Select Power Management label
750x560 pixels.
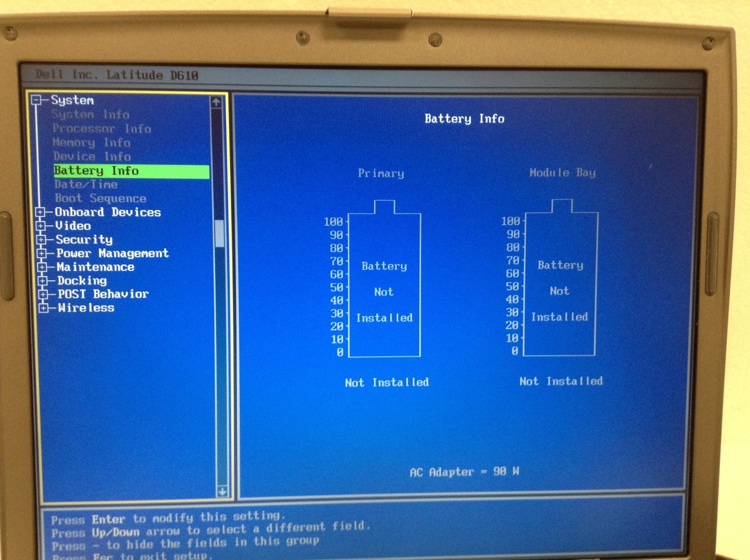[x=112, y=254]
